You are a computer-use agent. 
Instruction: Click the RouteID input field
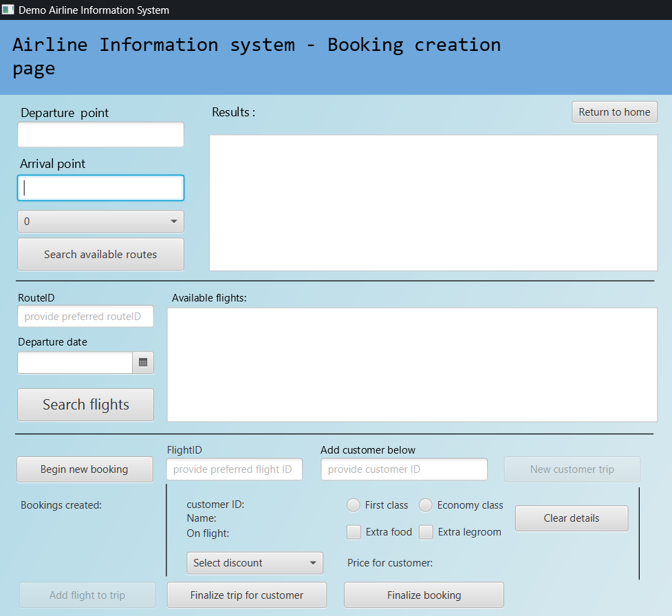(x=86, y=316)
